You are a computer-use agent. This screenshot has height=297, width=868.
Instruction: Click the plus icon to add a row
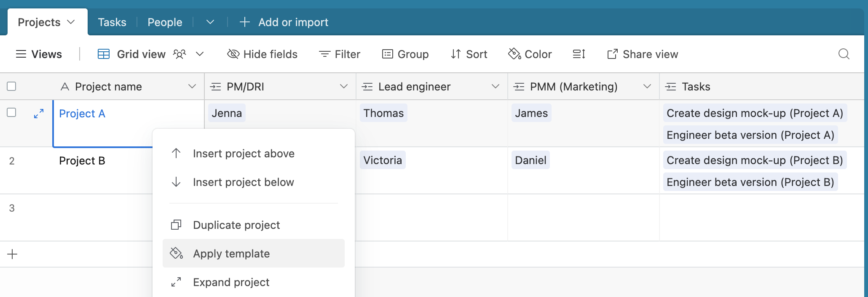[x=13, y=254]
